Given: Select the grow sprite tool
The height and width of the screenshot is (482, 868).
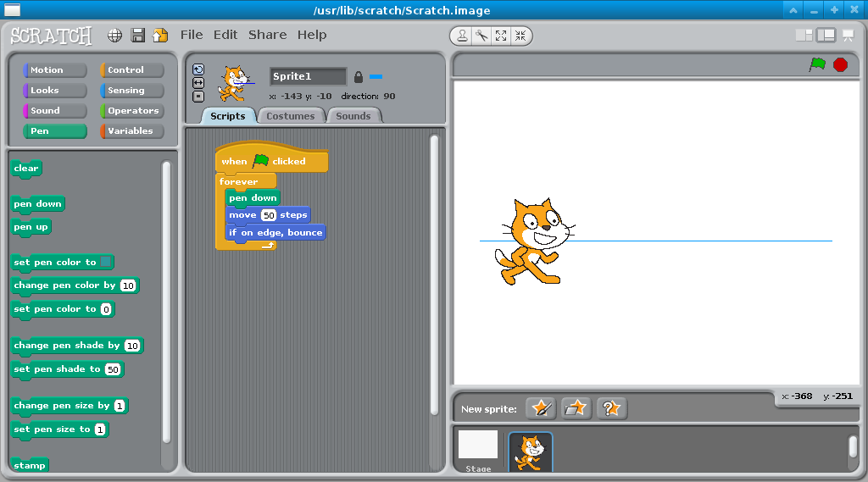Looking at the screenshot, I should tap(501, 36).
